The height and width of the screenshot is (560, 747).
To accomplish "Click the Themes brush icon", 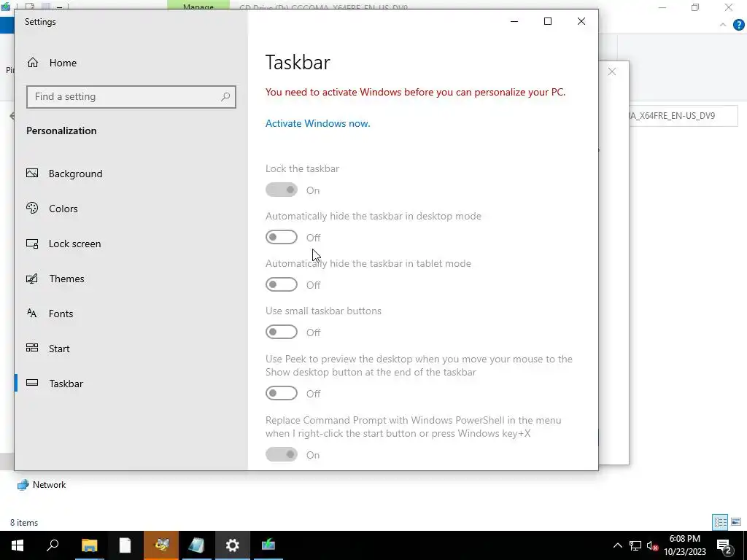I will click(x=32, y=279).
